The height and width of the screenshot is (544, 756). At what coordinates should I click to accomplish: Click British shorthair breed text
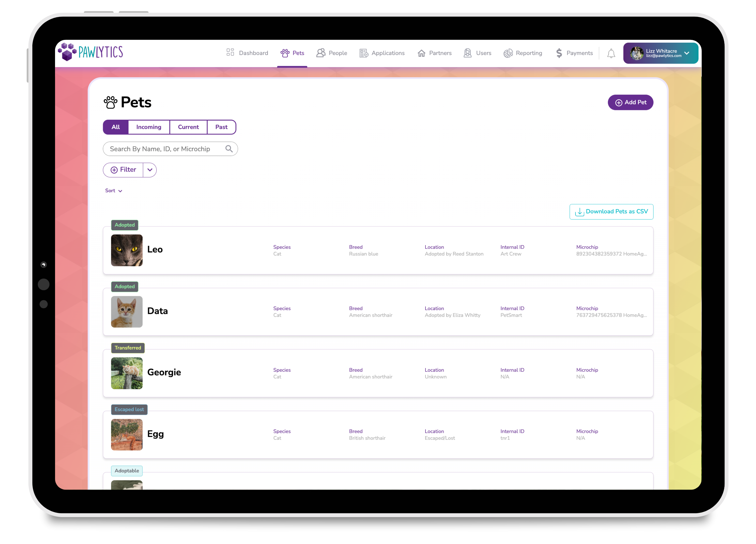pyautogui.click(x=367, y=438)
